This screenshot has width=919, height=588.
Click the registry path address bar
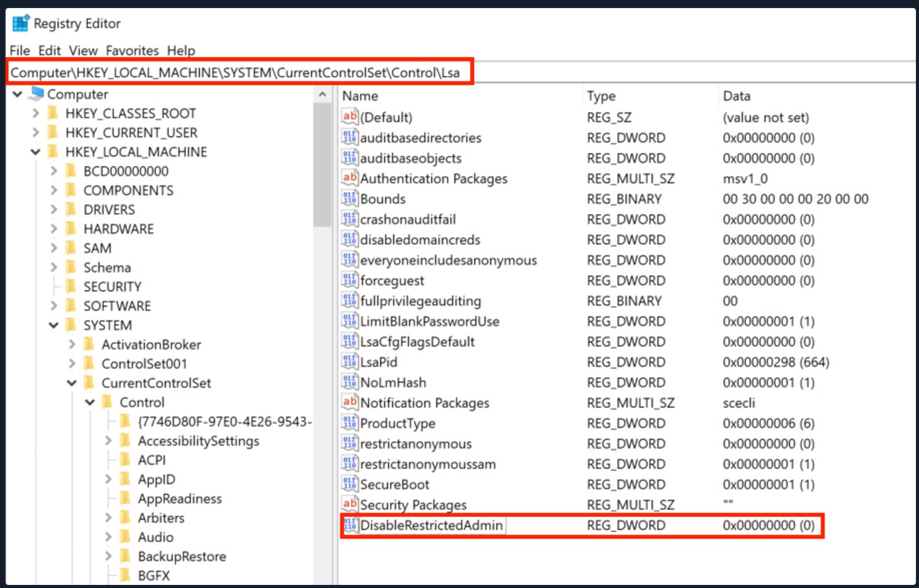coord(239,72)
